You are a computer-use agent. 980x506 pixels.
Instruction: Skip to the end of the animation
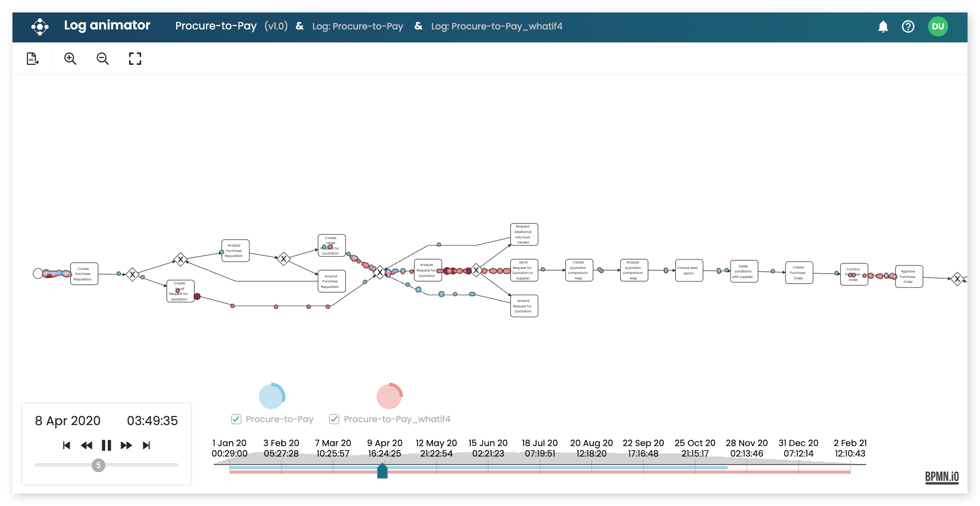coord(147,445)
